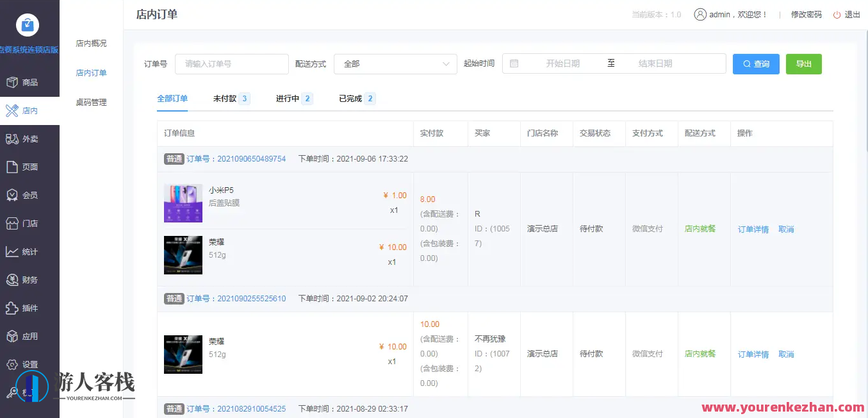Click the delivery truck 外卖 icon
The height and width of the screenshot is (418, 868).
[x=12, y=138]
